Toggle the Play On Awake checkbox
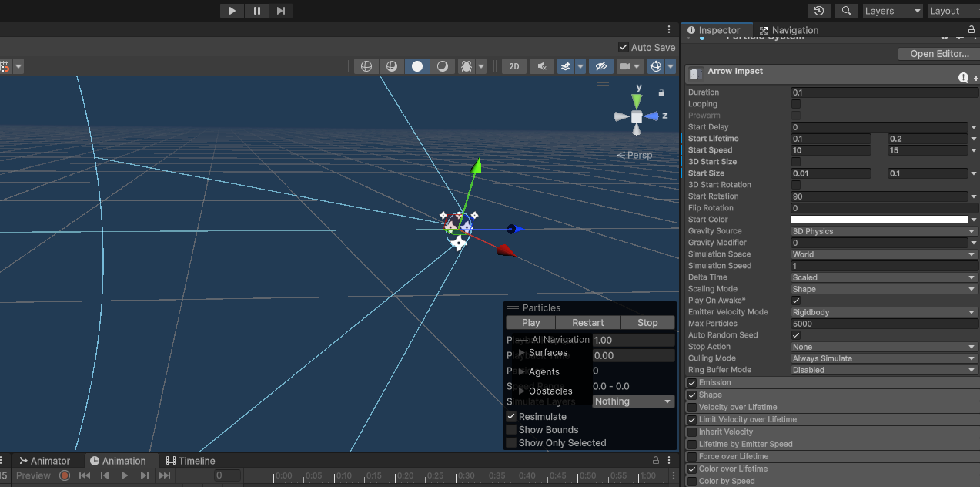The image size is (980, 487). [796, 301]
